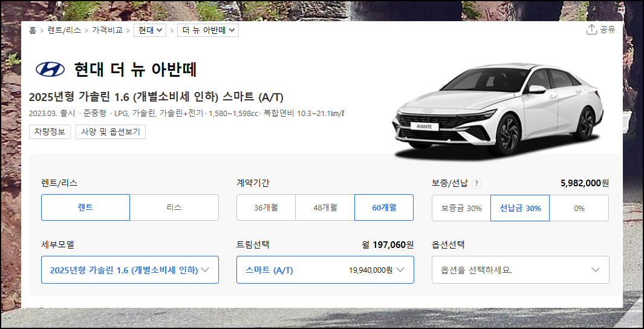Open the 현대 brand dropdown in breadcrumb
The image size is (644, 329).
(x=150, y=30)
